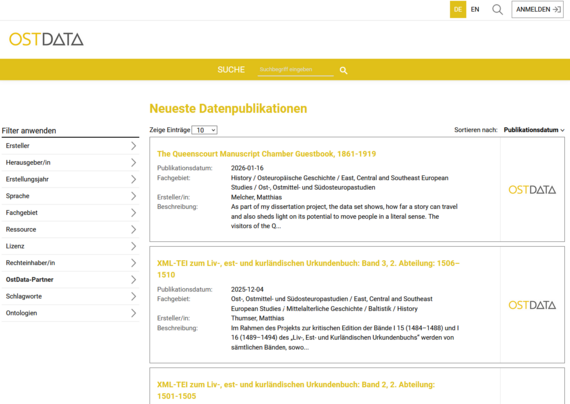Click publication date 2025-12-04
Viewport: 570px width, 404px height.
pyautogui.click(x=247, y=289)
